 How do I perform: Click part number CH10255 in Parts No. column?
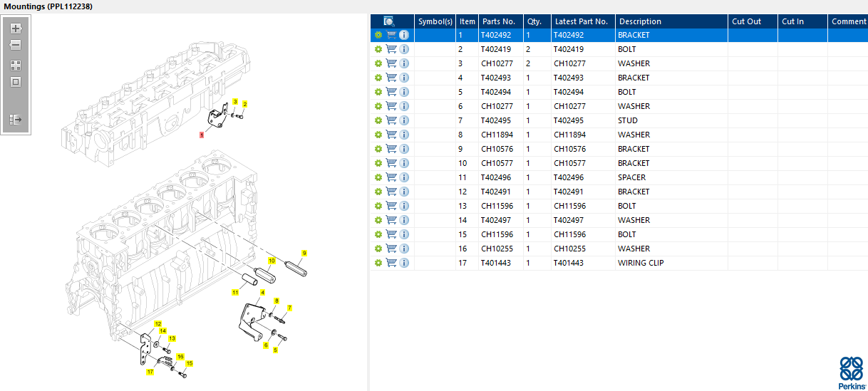pyautogui.click(x=497, y=249)
